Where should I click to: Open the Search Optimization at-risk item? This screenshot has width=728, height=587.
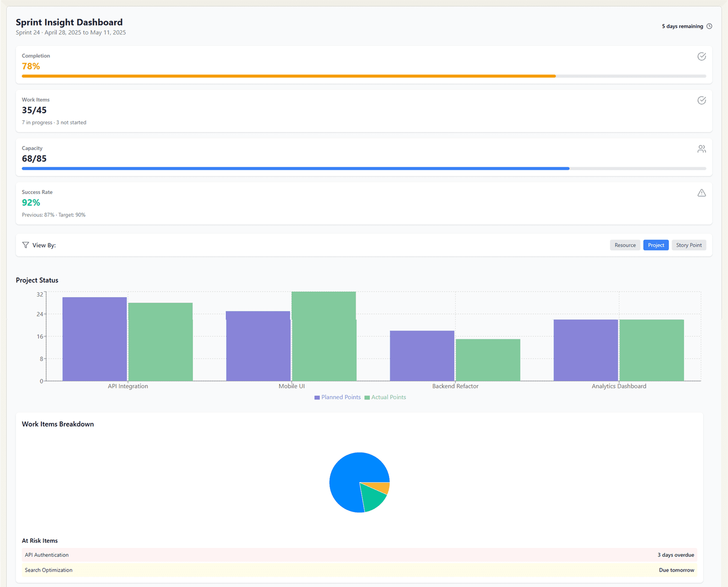[359, 570]
